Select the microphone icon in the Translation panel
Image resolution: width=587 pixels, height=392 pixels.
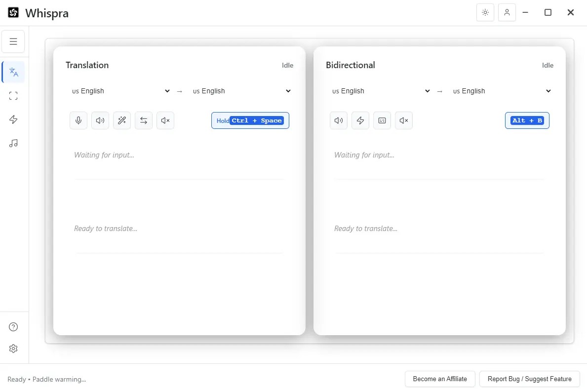pos(78,120)
